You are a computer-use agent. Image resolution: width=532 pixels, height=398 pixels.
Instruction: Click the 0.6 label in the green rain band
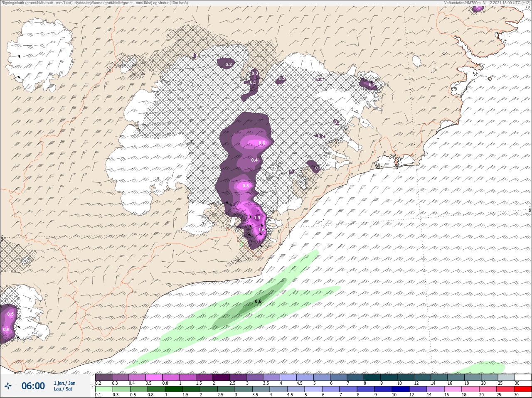[258, 301]
